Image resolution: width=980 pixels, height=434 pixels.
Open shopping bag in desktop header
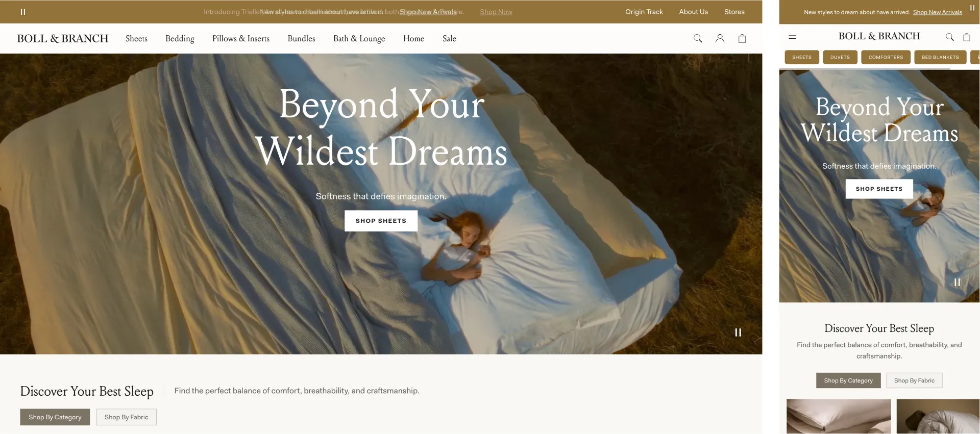click(x=742, y=38)
